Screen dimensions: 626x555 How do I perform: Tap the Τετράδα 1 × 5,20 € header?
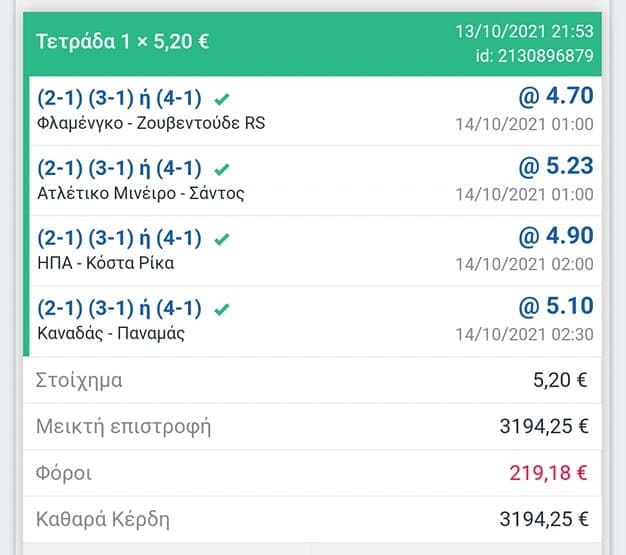click(123, 43)
